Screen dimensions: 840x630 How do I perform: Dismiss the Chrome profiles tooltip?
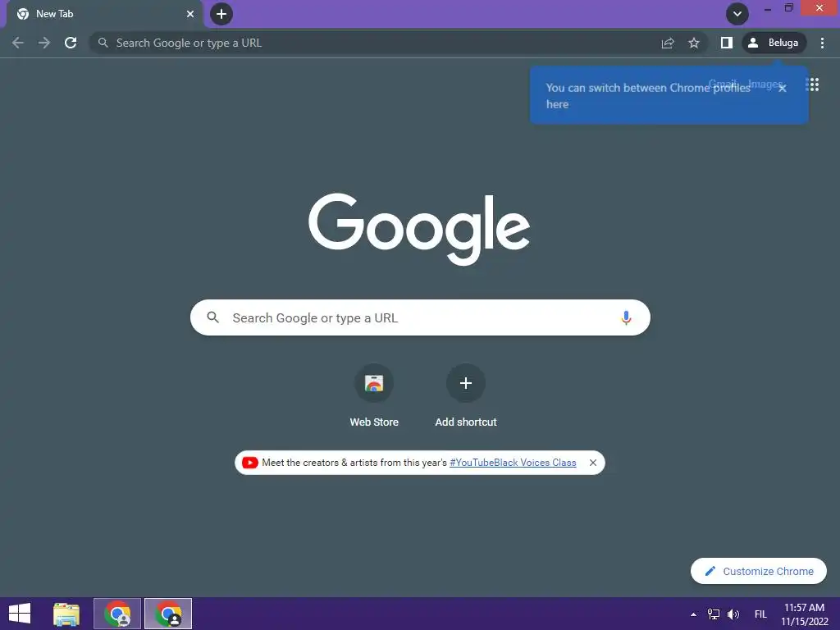(783, 89)
